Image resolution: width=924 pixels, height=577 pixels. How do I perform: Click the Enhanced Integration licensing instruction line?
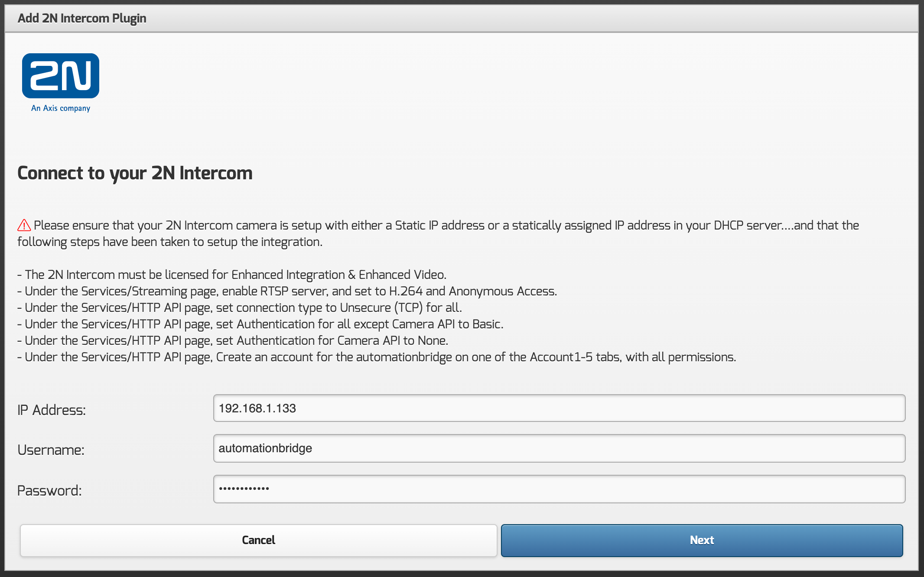point(232,275)
